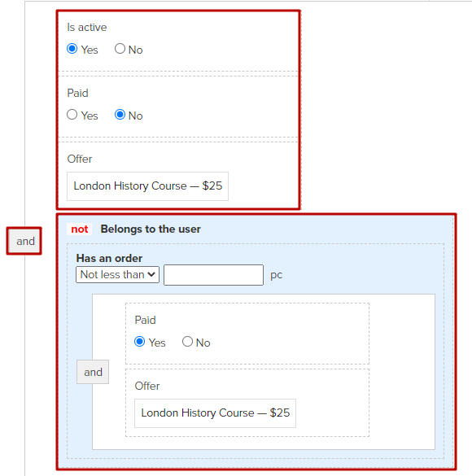
Task: Click the nested 'Paid' condition label
Action: 145,320
